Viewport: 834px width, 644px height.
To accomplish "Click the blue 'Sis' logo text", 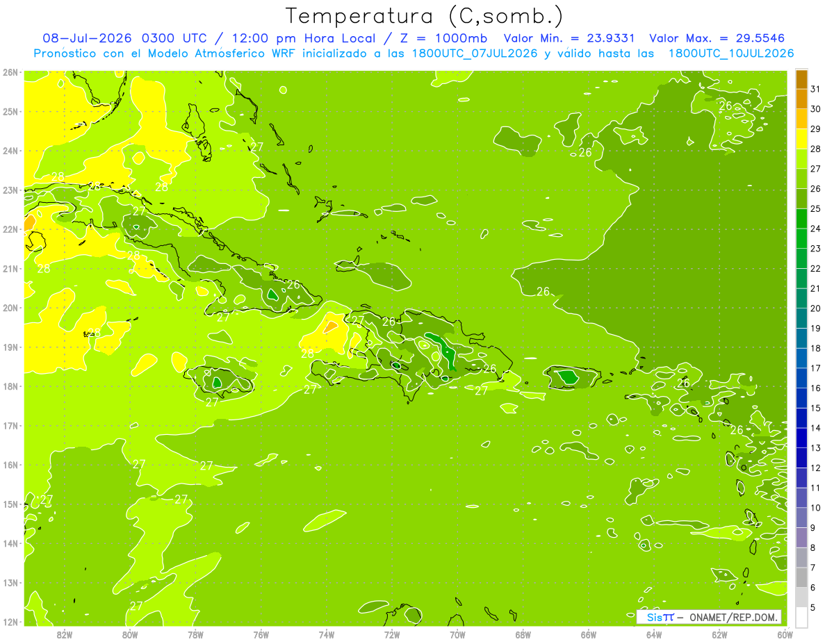I will click(653, 617).
